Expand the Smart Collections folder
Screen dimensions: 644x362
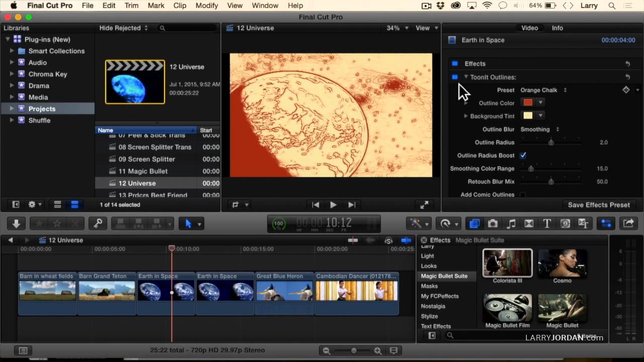[x=12, y=51]
